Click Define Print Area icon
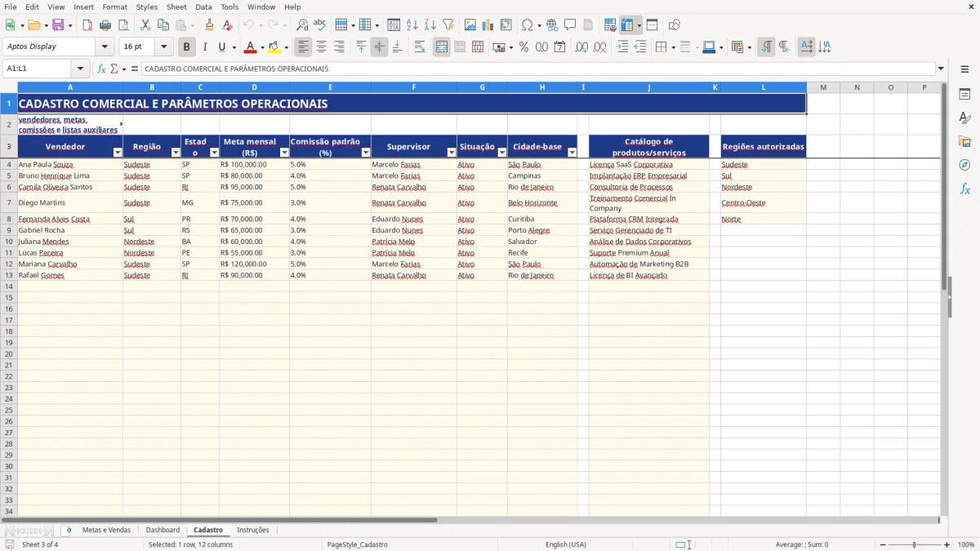980x551 pixels. (x=610, y=25)
